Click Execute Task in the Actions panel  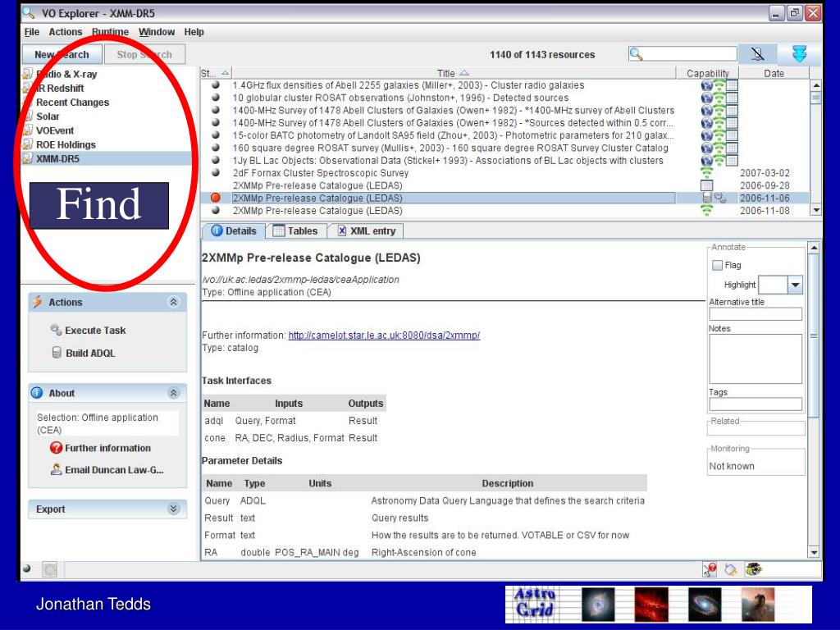click(89, 331)
